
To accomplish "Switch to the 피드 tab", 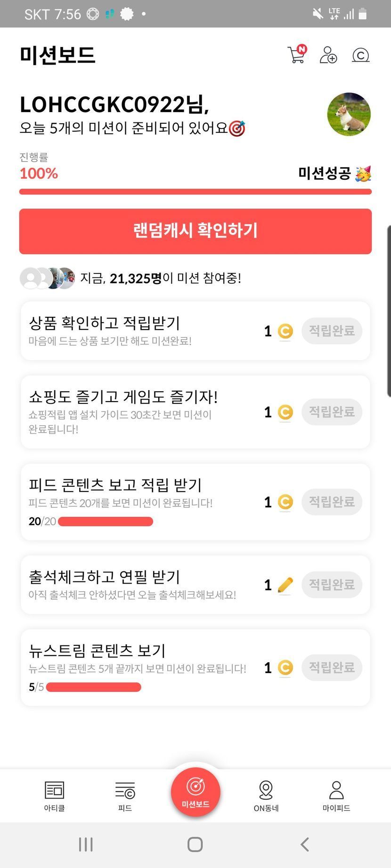I will tap(125, 796).
